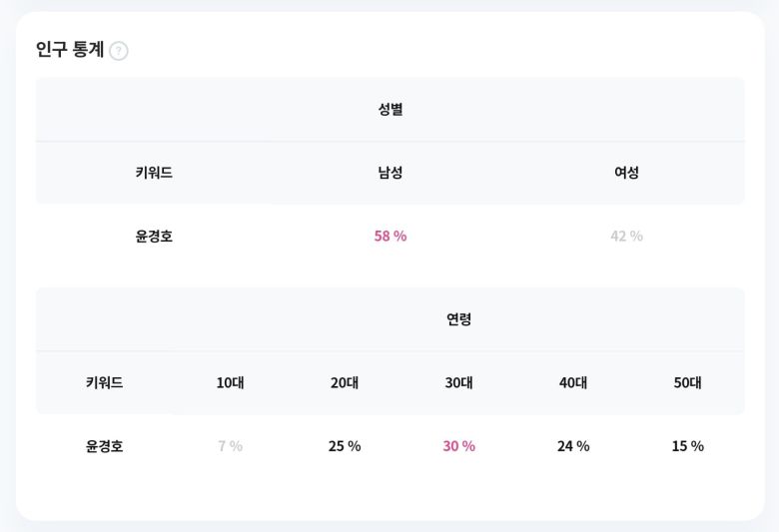
Task: Click the 50대 column header
Action: click(x=687, y=382)
